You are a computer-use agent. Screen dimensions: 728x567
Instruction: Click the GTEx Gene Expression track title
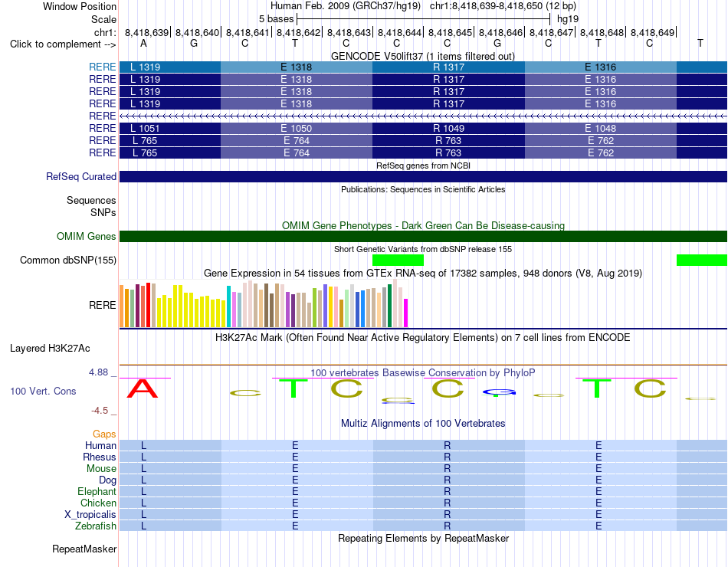[x=423, y=273]
